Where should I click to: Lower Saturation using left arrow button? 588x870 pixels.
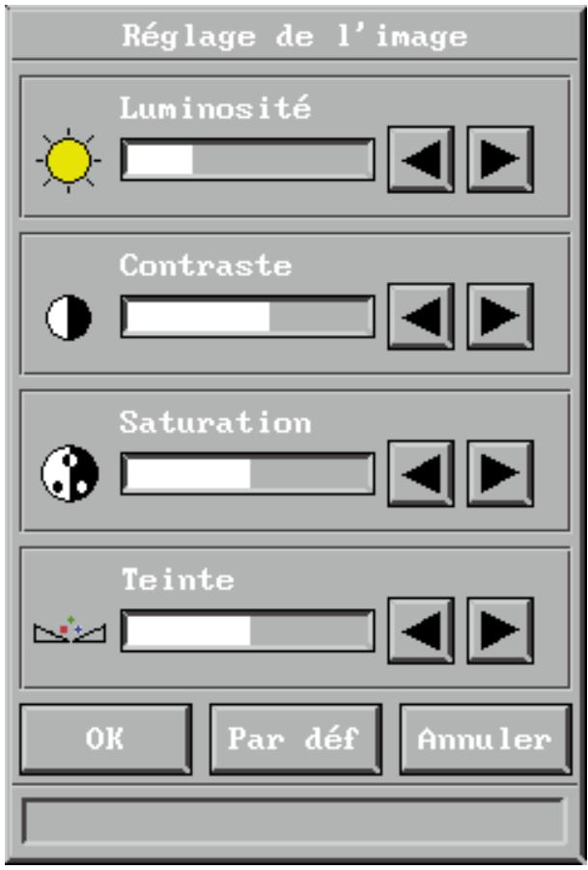421,473
